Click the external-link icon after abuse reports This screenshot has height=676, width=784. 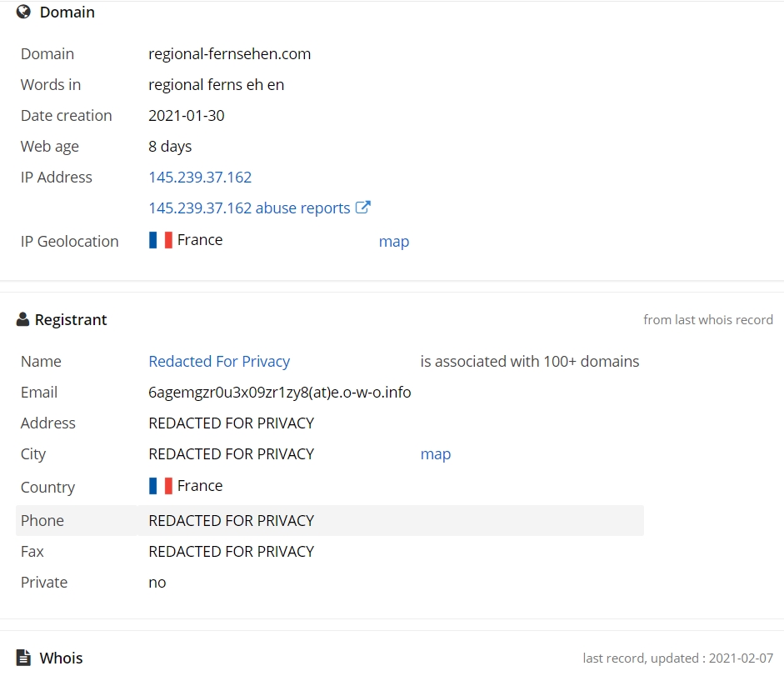pos(363,208)
